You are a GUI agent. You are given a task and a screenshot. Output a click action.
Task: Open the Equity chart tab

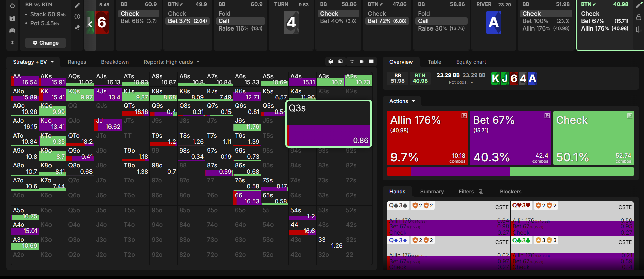(471, 62)
